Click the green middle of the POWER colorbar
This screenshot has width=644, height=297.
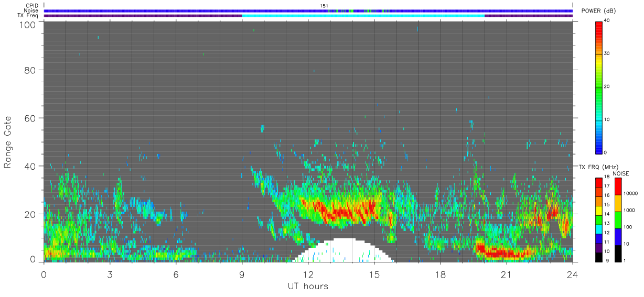point(599,86)
